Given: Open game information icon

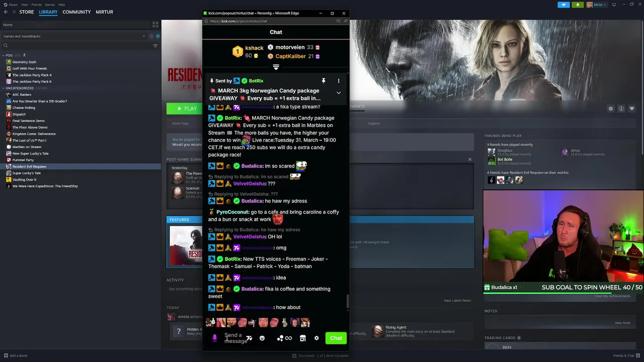Looking at the screenshot, I should (x=621, y=109).
